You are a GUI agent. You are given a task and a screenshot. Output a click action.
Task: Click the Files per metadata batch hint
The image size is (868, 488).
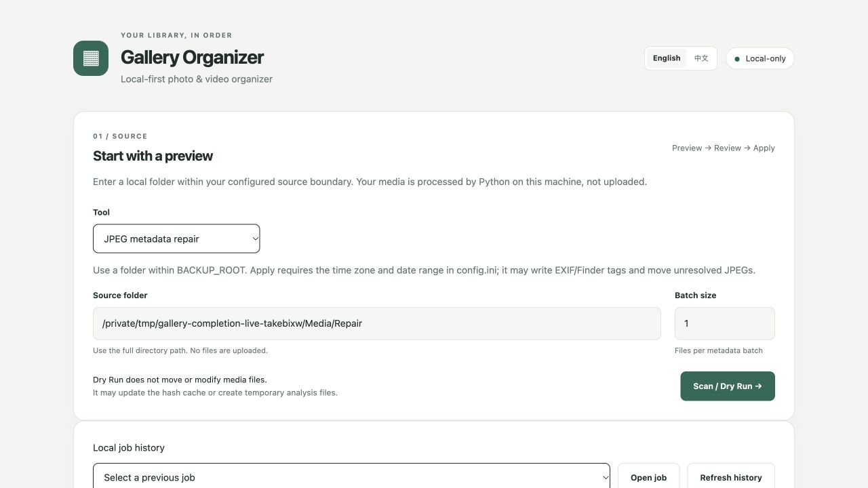(719, 350)
